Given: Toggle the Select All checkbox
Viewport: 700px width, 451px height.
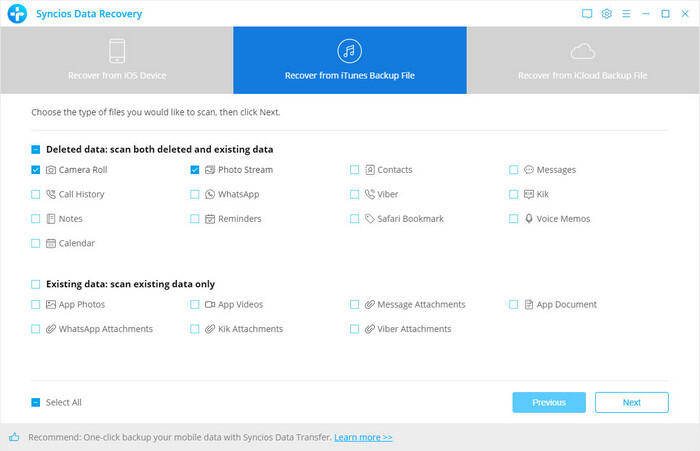Looking at the screenshot, I should tap(36, 402).
